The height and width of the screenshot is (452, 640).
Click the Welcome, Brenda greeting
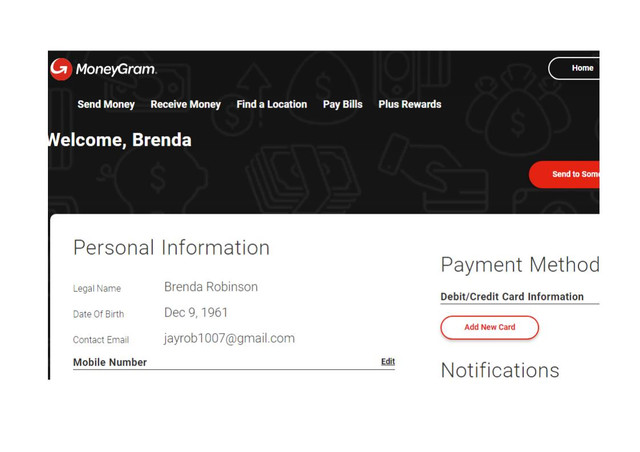pyautogui.click(x=120, y=140)
